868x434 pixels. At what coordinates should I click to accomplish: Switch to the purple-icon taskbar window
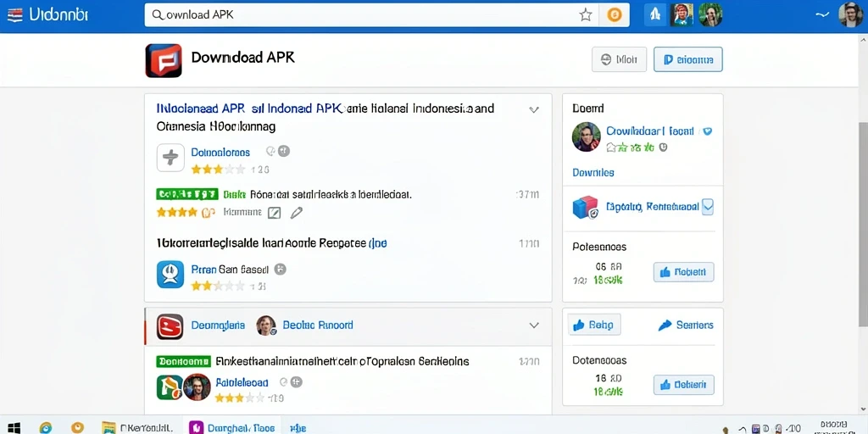coord(232,427)
